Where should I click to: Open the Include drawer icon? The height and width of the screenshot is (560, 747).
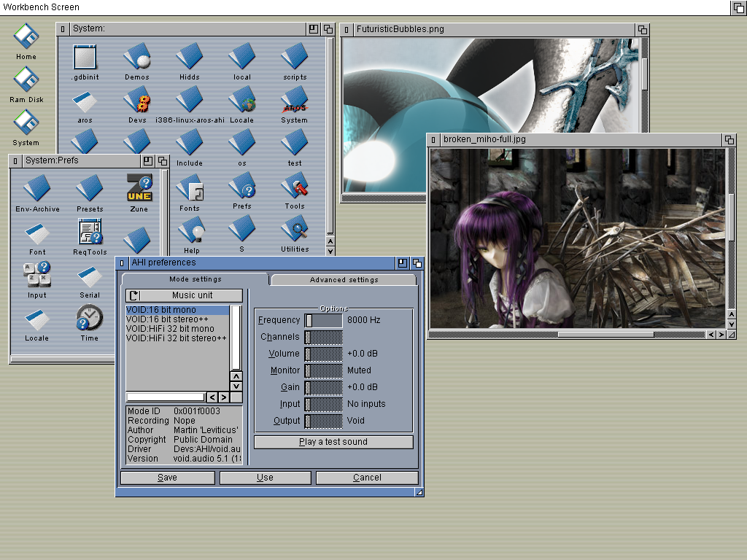click(x=190, y=143)
